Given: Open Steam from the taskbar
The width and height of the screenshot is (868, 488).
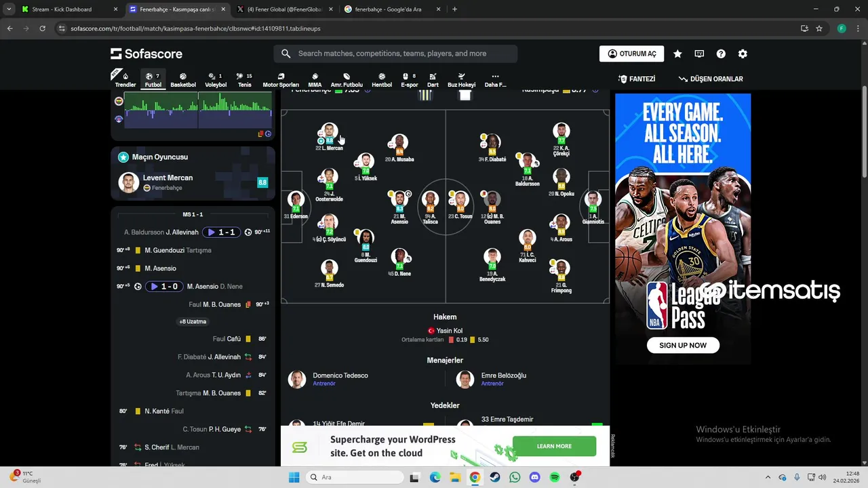Looking at the screenshot, I should coord(494,477).
